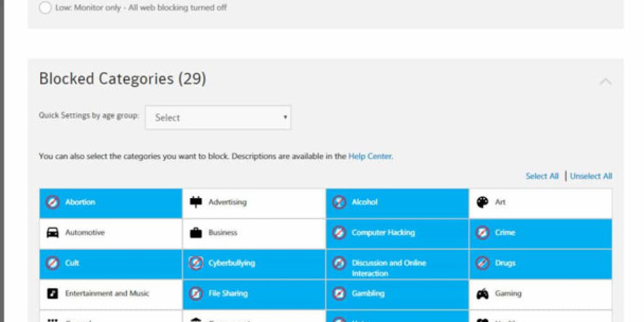
Task: Toggle the Cyberbullying category block
Action: tap(254, 264)
